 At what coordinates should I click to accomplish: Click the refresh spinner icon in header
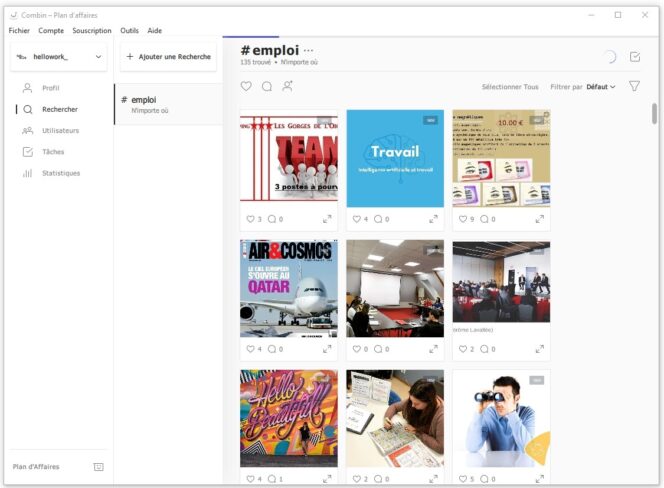(x=610, y=57)
